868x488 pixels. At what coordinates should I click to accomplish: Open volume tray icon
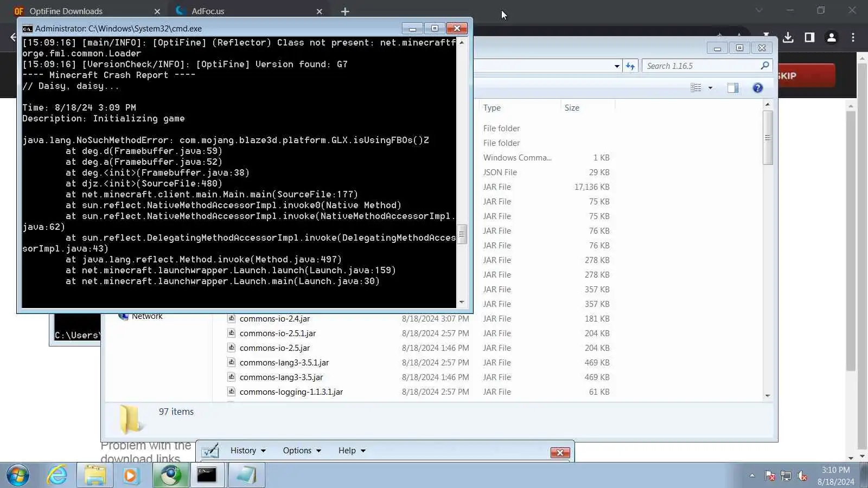click(x=802, y=476)
